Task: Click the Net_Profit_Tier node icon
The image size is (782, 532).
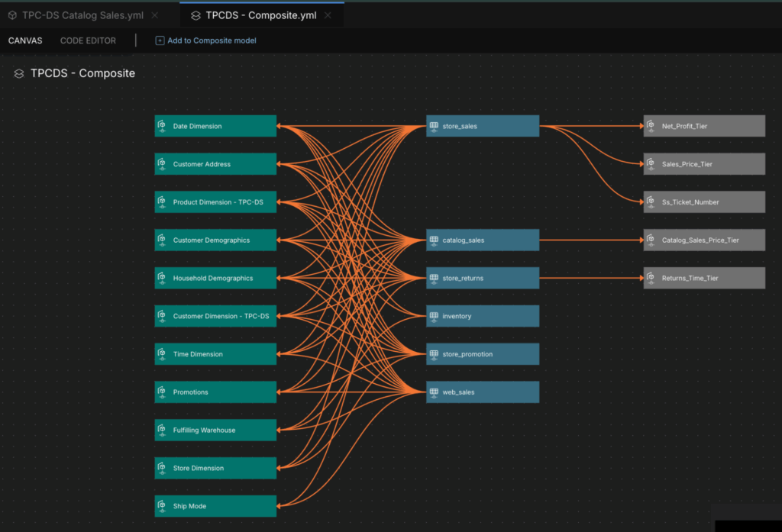Action: [x=651, y=126]
